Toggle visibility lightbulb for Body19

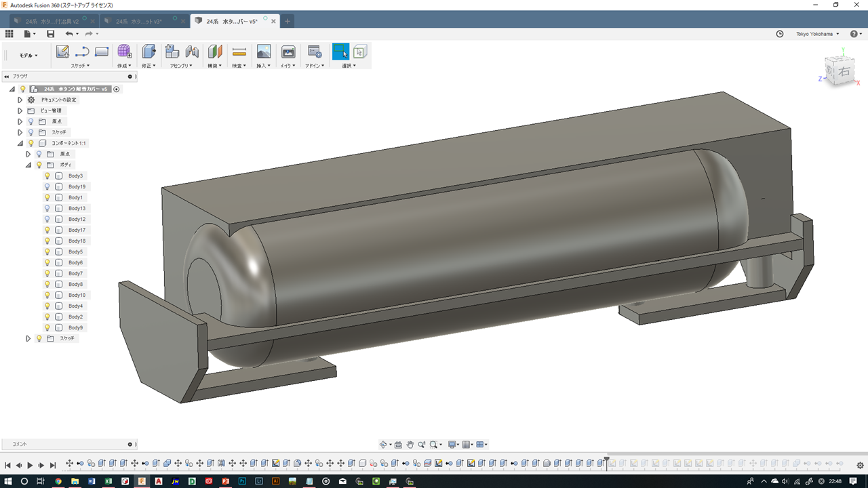(x=47, y=186)
